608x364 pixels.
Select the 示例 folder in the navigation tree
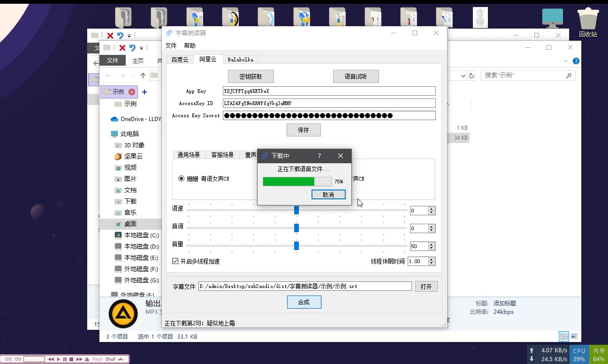point(130,104)
